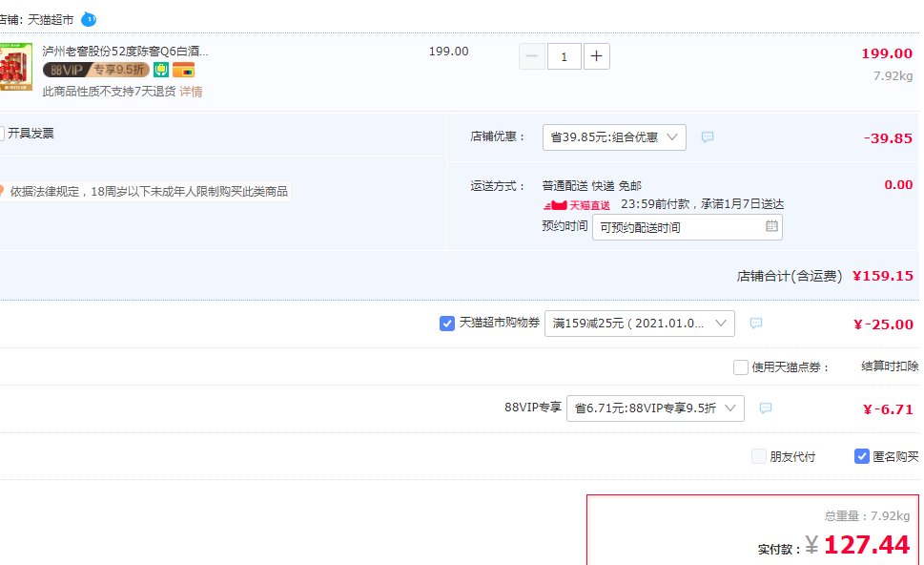Tick the 朋友代付 checkbox
This screenshot has height=565, width=924.
pyautogui.click(x=759, y=456)
